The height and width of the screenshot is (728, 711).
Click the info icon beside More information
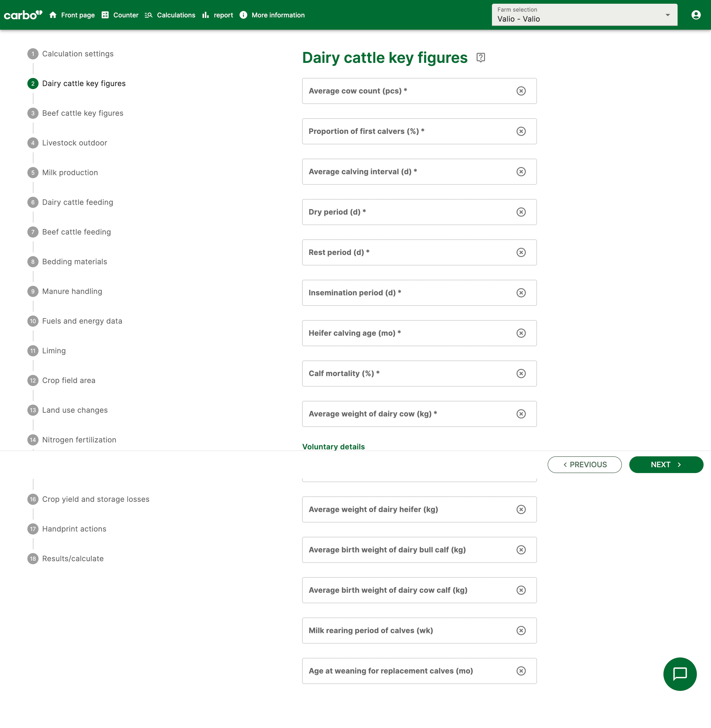[x=243, y=15]
